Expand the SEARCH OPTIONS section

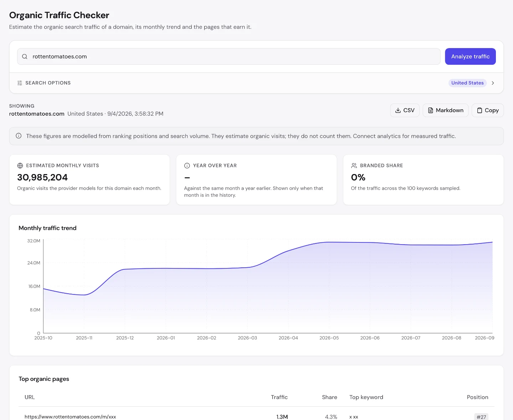pos(256,83)
